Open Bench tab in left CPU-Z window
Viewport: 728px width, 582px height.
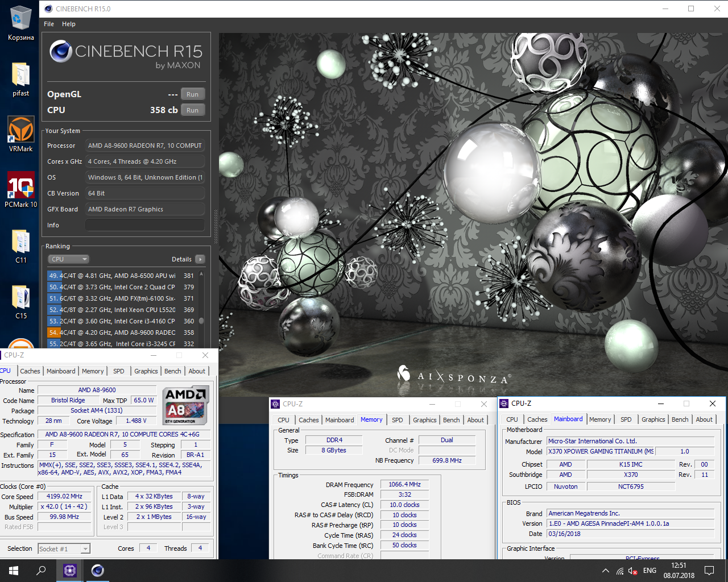point(173,371)
